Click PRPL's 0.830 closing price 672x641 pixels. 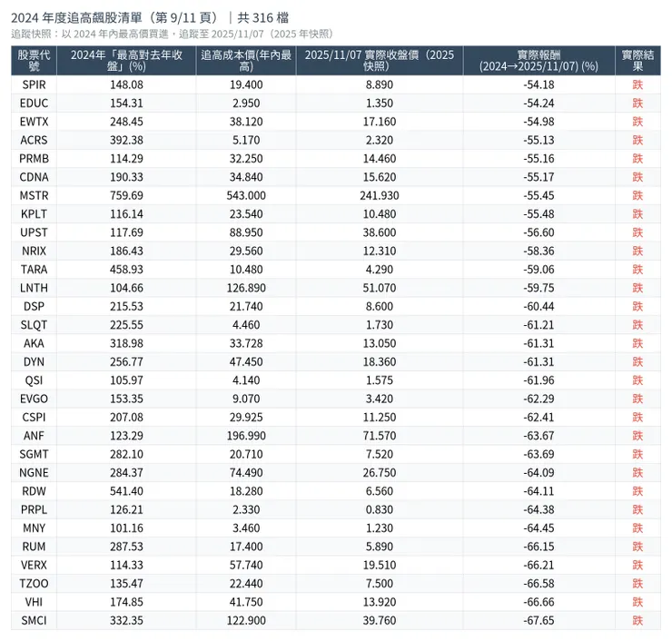click(x=380, y=509)
